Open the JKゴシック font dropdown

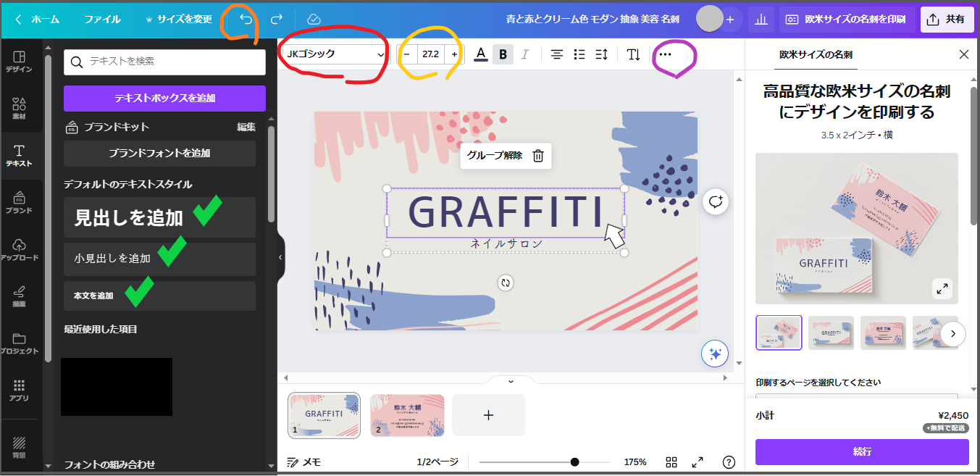(335, 54)
